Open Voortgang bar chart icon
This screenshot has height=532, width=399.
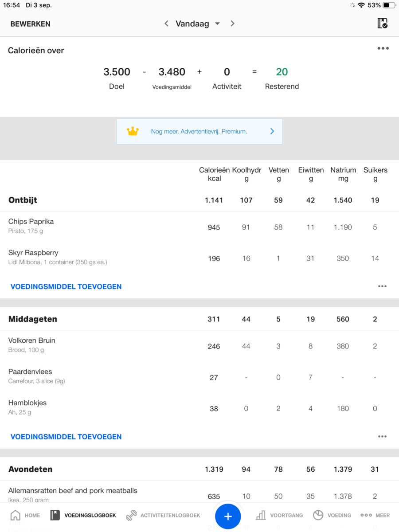[261, 515]
